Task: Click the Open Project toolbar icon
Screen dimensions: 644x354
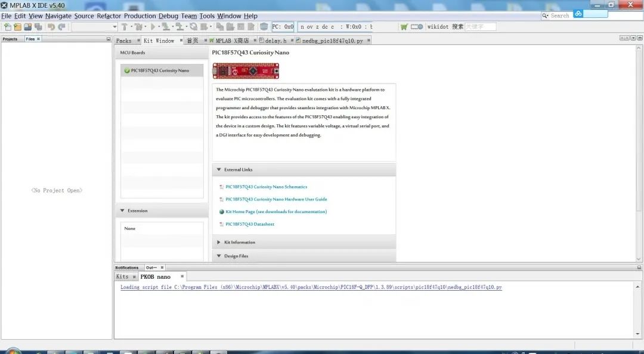Action: 27,27
